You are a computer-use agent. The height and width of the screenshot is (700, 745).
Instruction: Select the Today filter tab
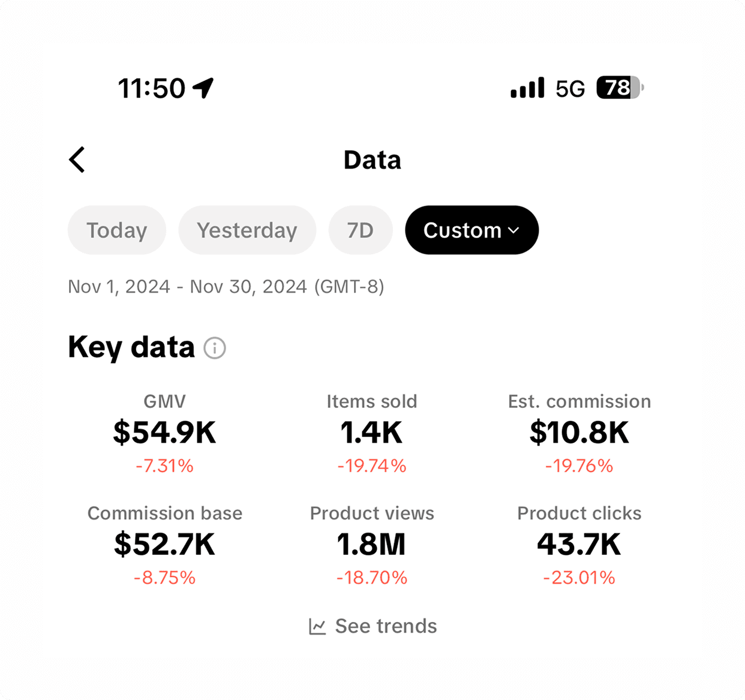tap(117, 230)
